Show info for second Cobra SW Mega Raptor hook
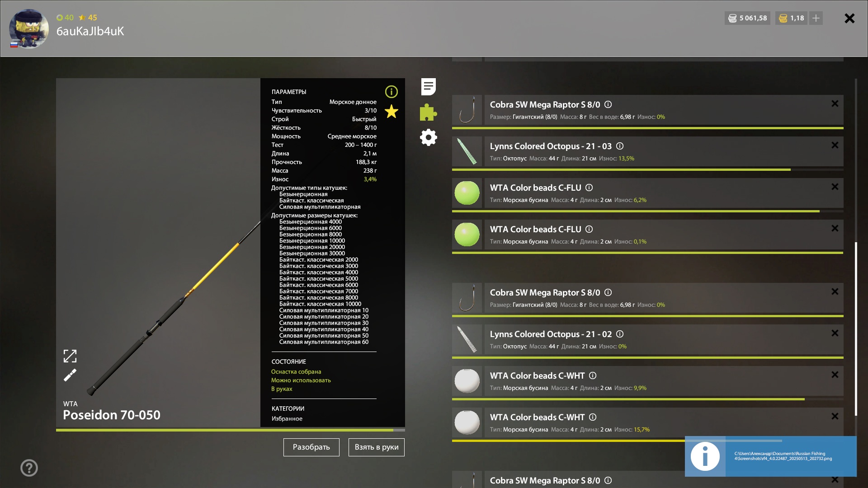Image resolution: width=868 pixels, height=488 pixels. click(608, 292)
